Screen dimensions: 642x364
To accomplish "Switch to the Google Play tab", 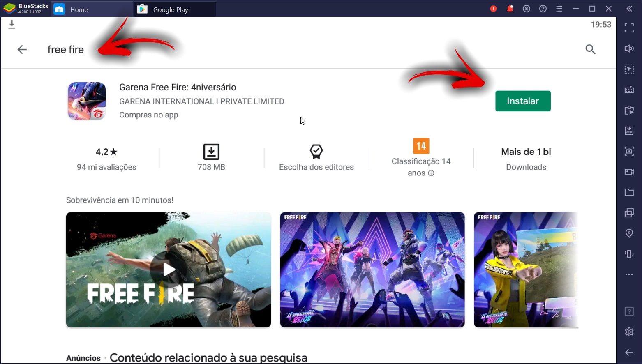I will pos(175,9).
